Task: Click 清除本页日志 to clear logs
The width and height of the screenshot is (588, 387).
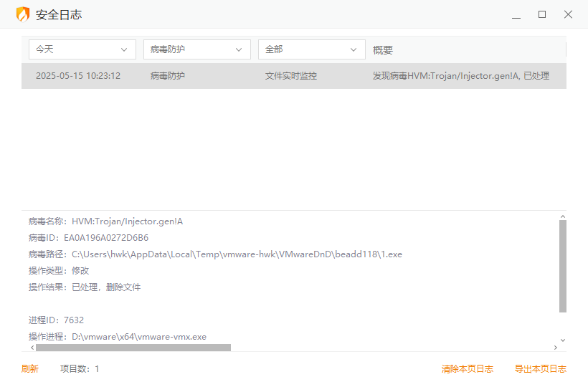Action: 468,369
